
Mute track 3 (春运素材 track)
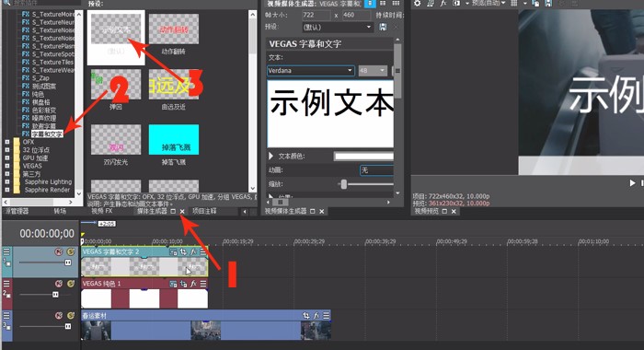59,315
